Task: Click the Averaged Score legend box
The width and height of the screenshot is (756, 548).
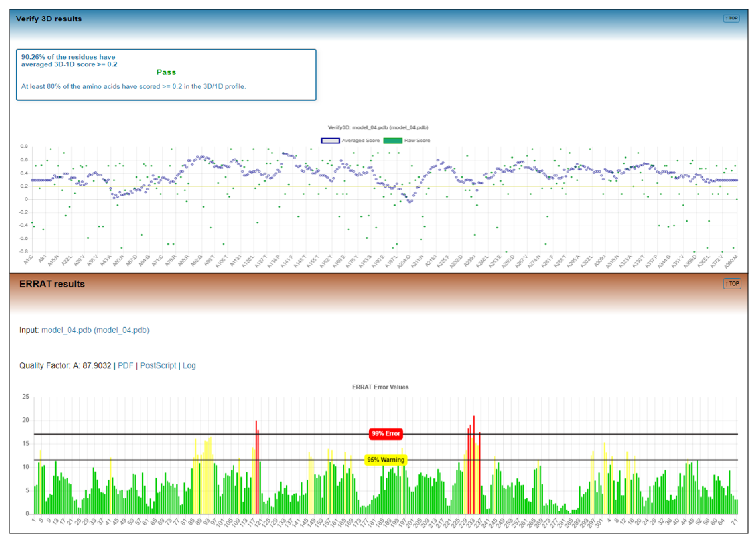Action: tap(330, 141)
